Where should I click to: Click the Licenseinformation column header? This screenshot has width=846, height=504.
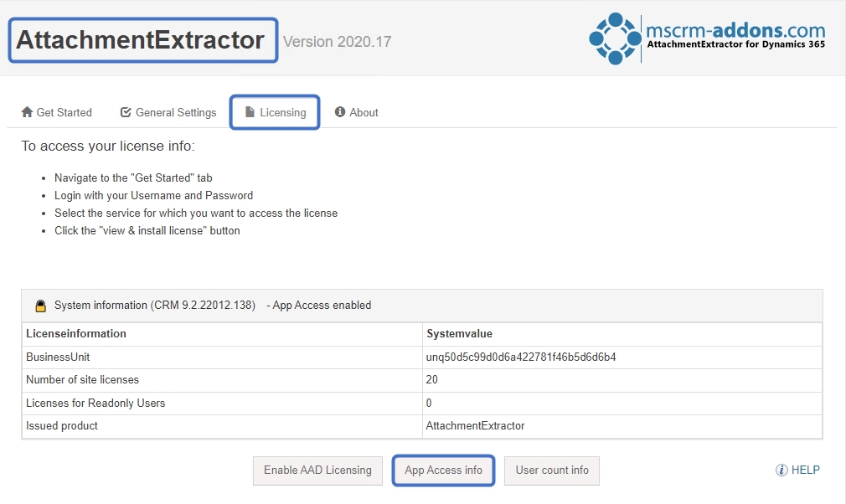pos(76,334)
